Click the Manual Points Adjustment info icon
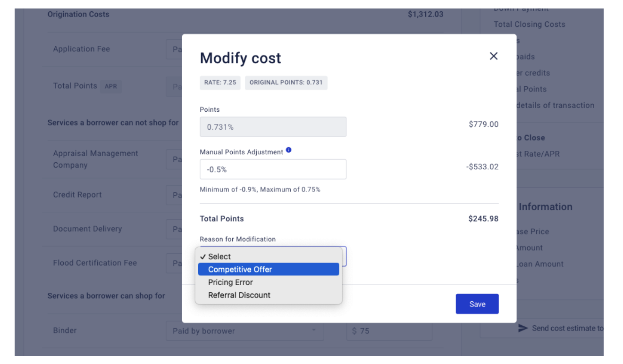623x364 pixels. 289,150
